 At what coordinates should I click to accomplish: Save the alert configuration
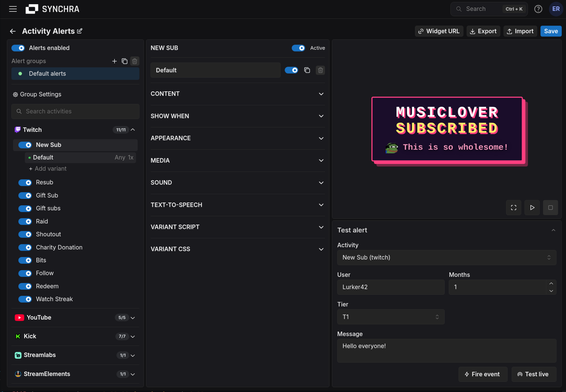(x=551, y=31)
